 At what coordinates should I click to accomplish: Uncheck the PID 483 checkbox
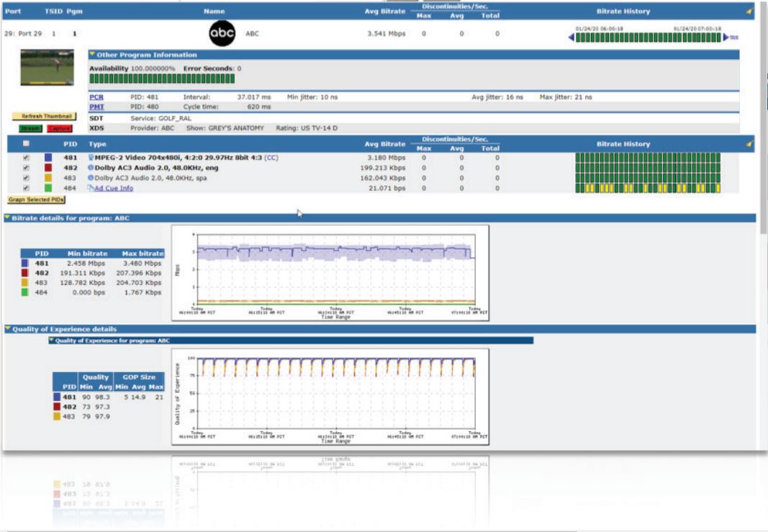[x=26, y=178]
